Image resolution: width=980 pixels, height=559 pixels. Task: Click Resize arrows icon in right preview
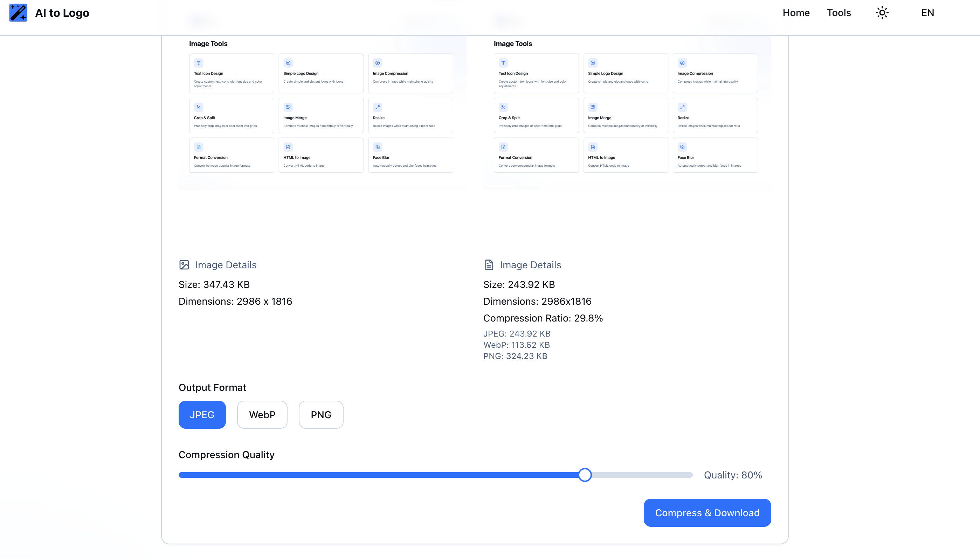click(682, 107)
